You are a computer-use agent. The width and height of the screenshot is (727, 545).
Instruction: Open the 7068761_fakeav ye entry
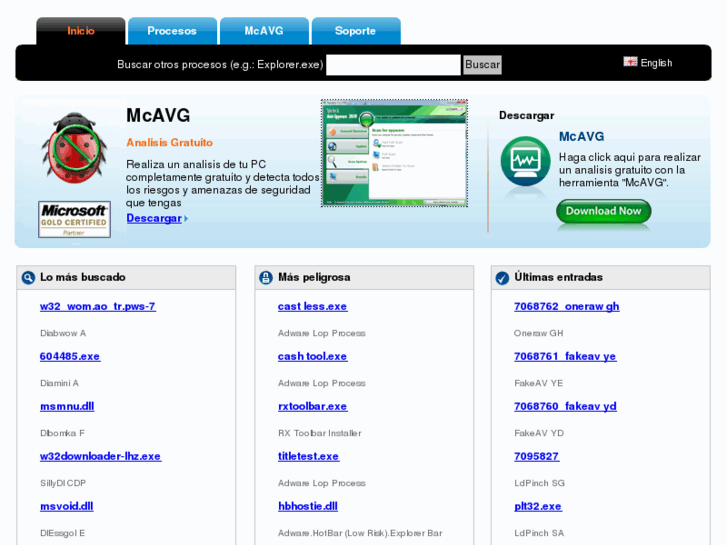565,356
